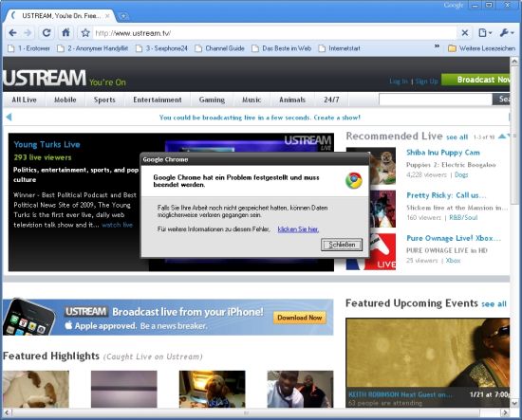Click the Ustream search input field
The image size is (522, 420).
pyautogui.click(x=436, y=100)
